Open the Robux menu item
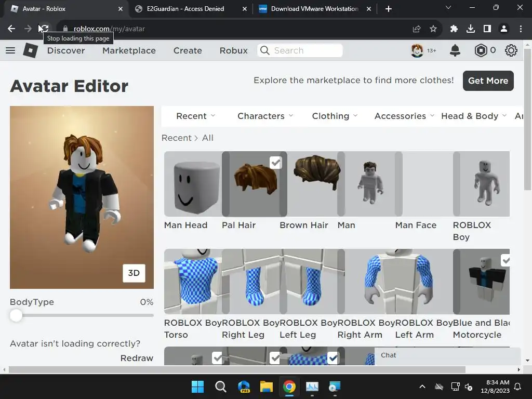 [x=234, y=50]
